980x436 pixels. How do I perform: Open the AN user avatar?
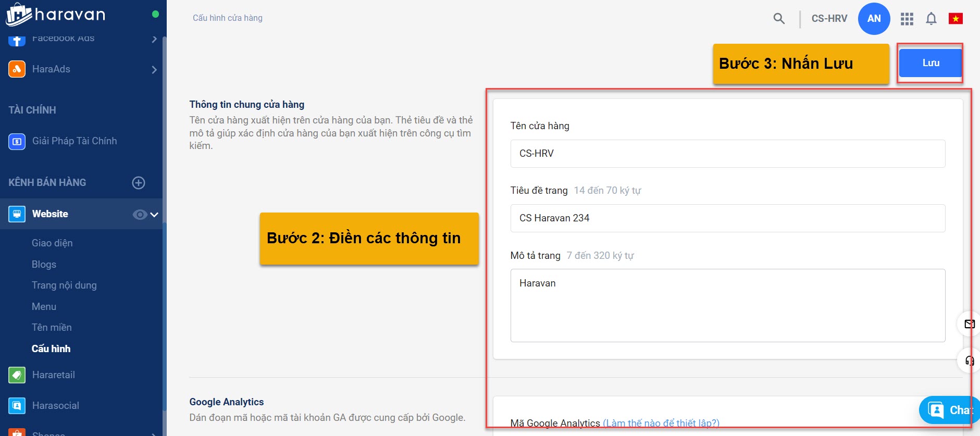click(x=874, y=19)
